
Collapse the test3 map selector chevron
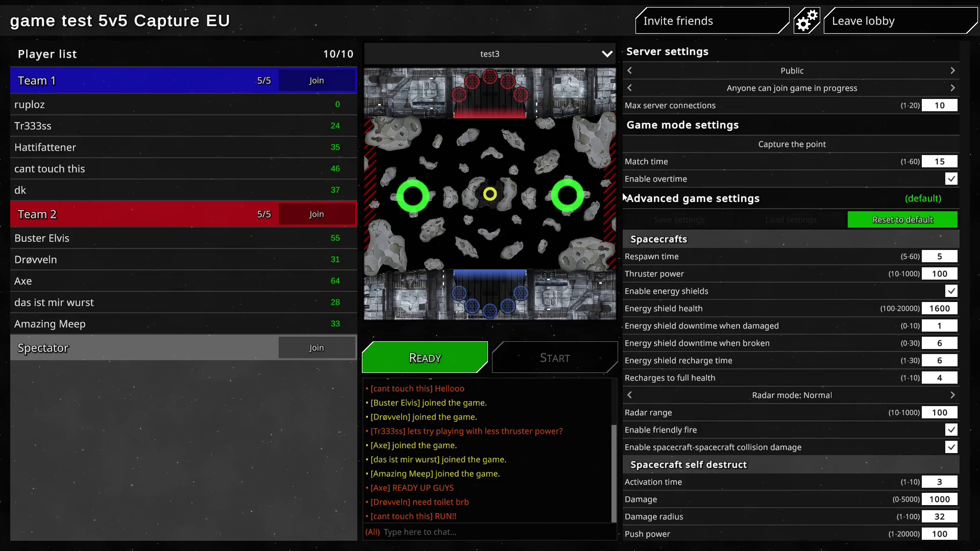[x=607, y=54]
